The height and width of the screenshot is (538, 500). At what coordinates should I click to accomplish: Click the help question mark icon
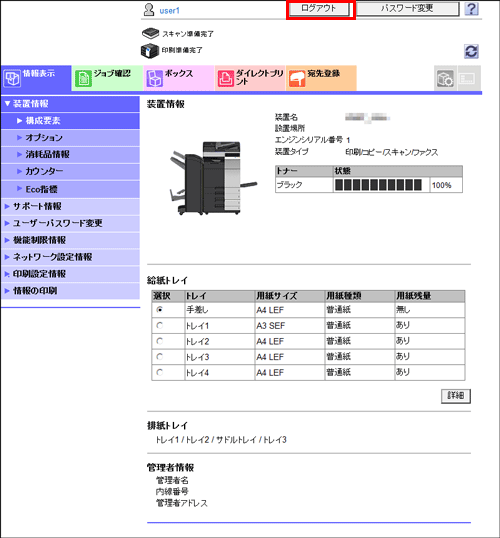coord(472,9)
